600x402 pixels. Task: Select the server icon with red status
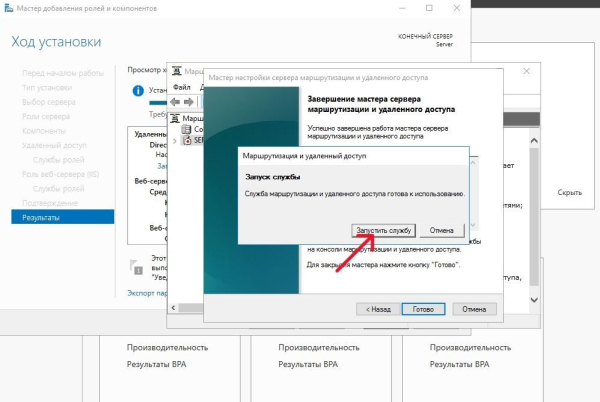point(187,140)
